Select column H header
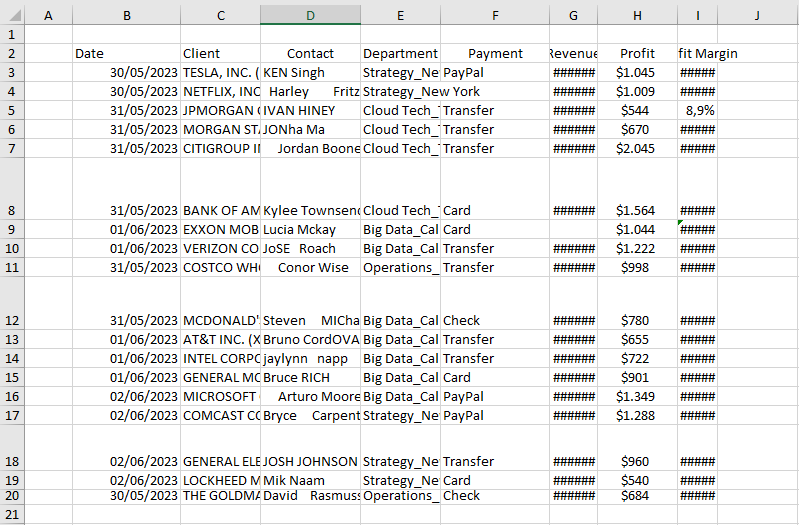Screen dimensions: 799x525 [x=637, y=15]
